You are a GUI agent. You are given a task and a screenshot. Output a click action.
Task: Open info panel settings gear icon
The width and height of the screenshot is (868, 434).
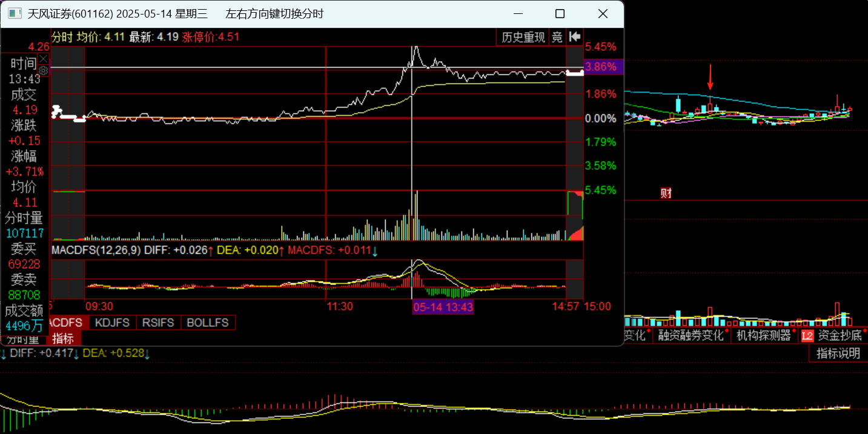[44, 71]
